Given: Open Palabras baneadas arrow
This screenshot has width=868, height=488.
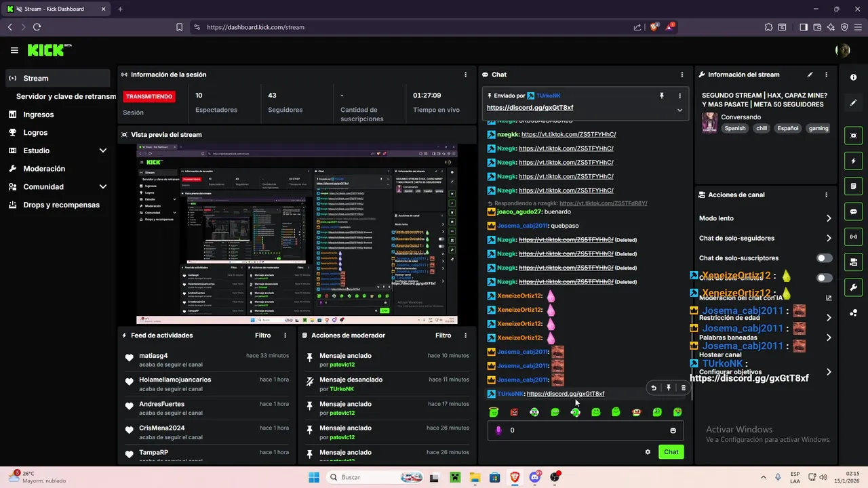Looking at the screenshot, I should pyautogui.click(x=829, y=338).
